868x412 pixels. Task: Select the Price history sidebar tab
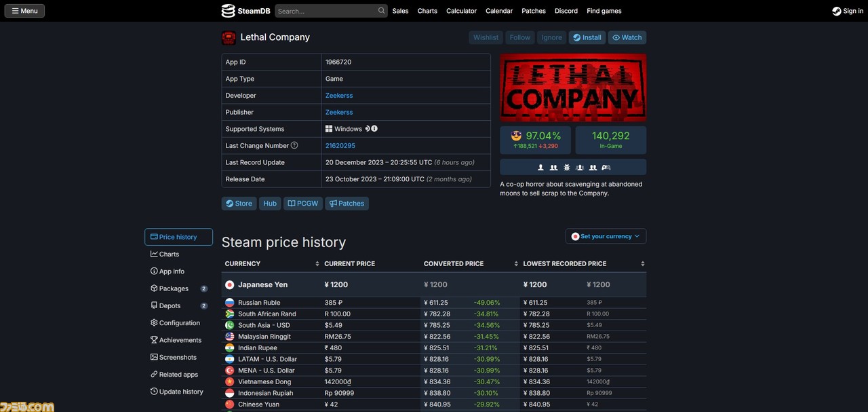178,237
